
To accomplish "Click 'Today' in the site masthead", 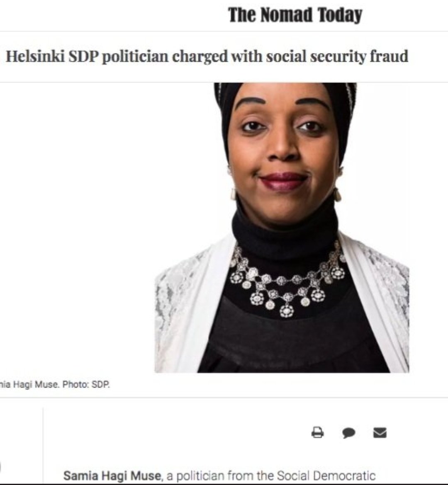I will [340, 15].
